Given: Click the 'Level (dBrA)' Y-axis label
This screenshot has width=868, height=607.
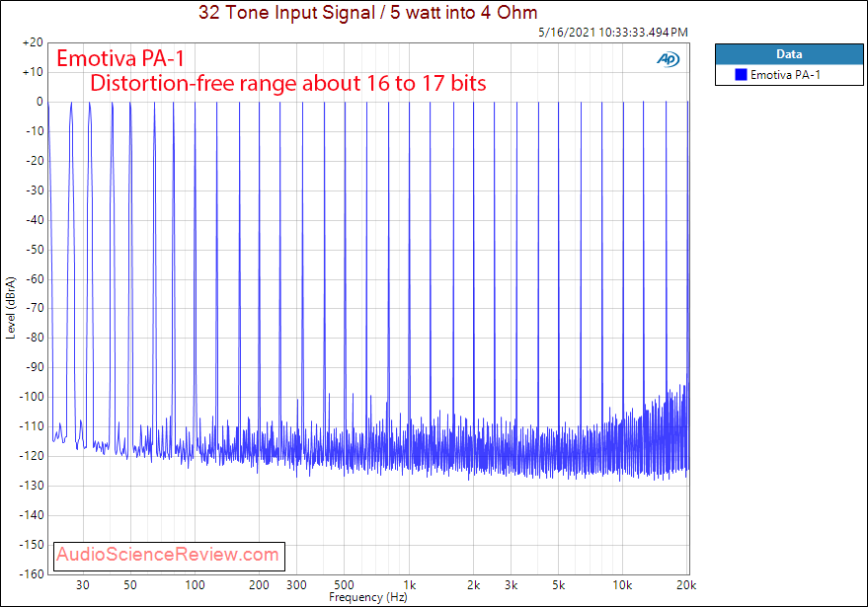Looking at the screenshot, I should coord(11,308).
